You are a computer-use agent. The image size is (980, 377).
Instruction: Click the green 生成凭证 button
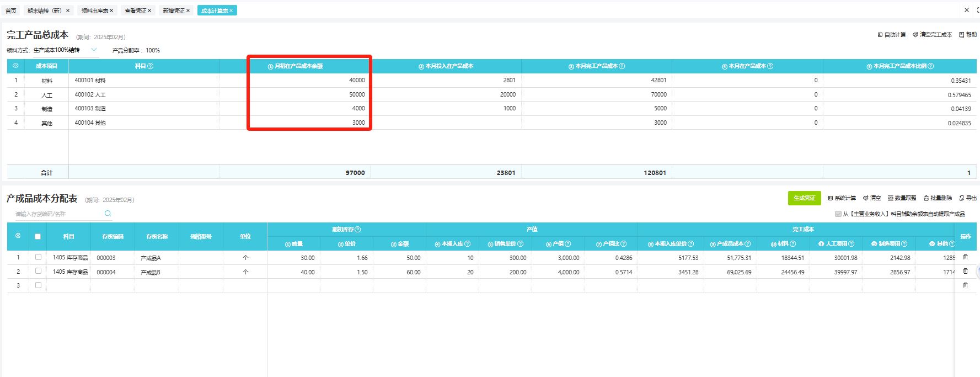coord(804,198)
